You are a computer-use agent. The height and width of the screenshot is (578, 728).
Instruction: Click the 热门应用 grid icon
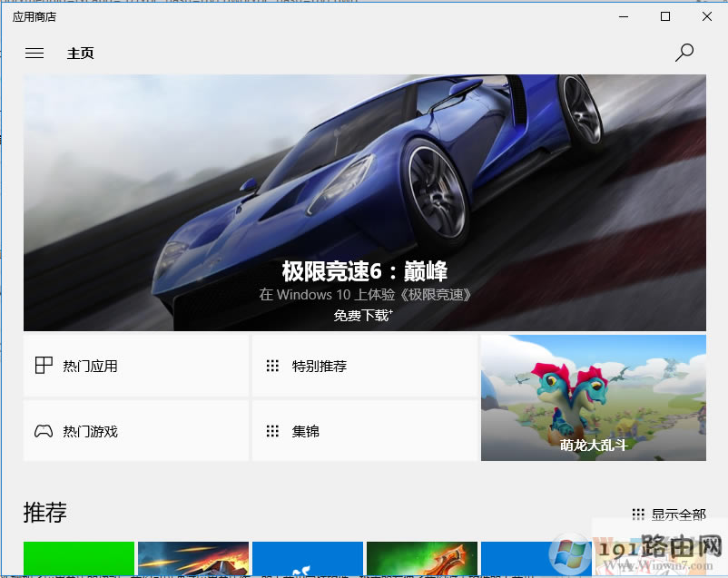(x=44, y=366)
